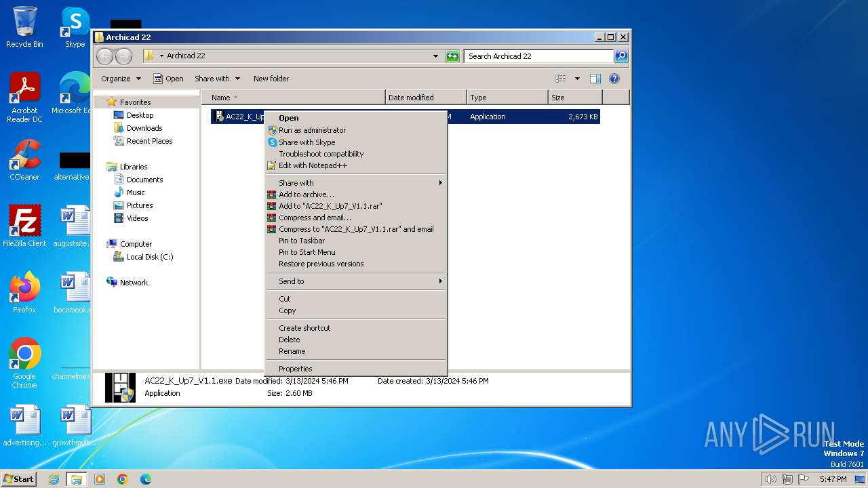Click the Explorer forward navigation arrow
This screenshot has height=488, width=868.
[123, 56]
